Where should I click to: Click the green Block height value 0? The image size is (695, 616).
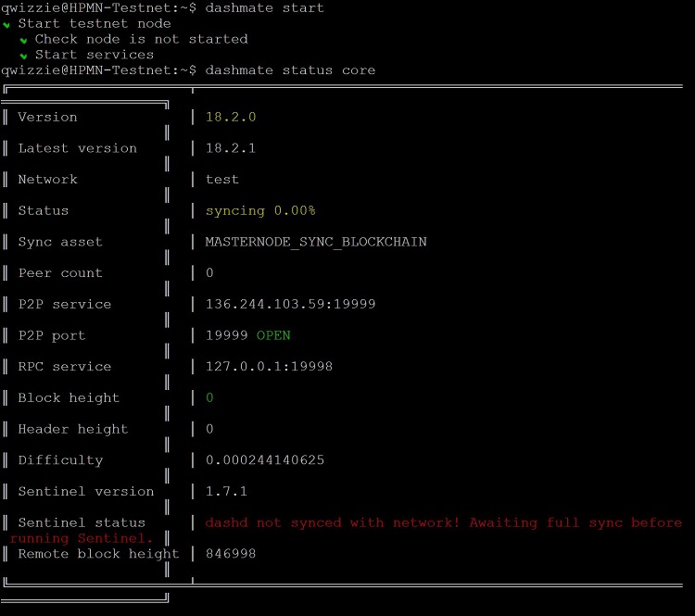coord(209,397)
